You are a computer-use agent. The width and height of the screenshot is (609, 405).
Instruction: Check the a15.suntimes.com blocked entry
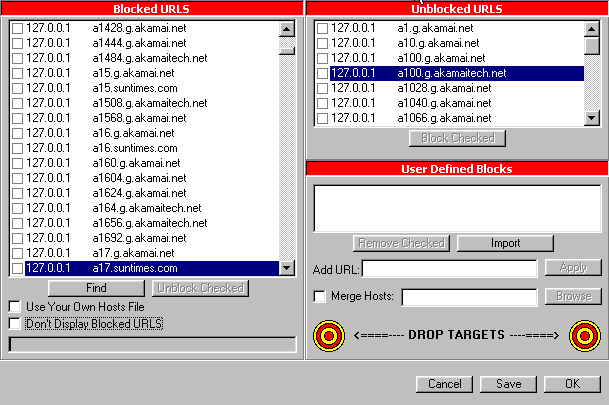click(x=17, y=88)
